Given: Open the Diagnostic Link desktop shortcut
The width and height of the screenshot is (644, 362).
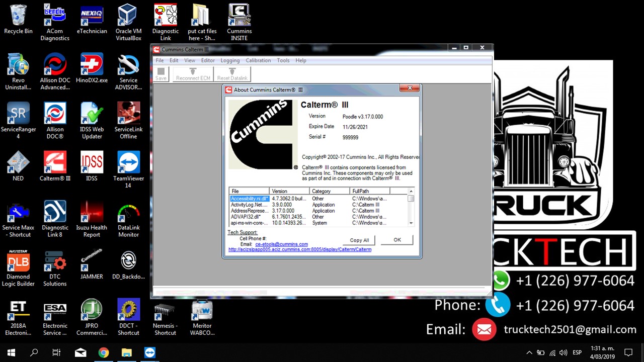Looking at the screenshot, I should pyautogui.click(x=166, y=23).
